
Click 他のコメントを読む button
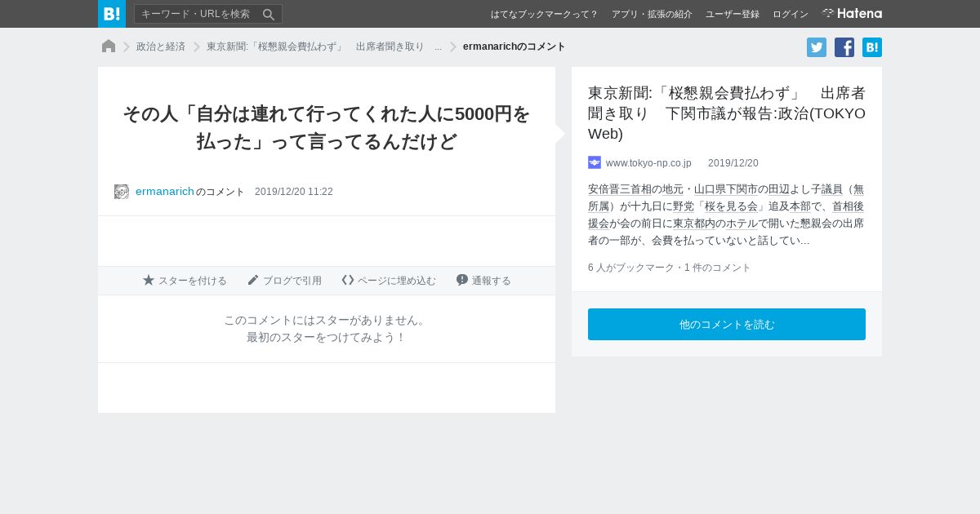point(727,324)
